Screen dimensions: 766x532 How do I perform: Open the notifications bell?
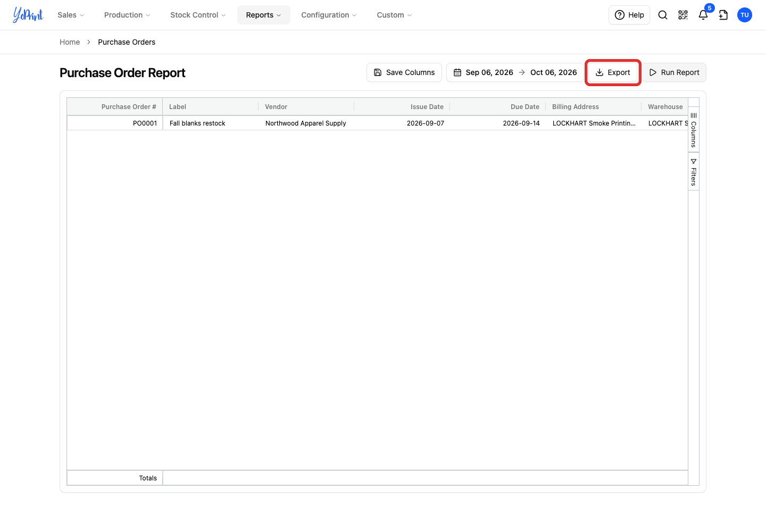pyautogui.click(x=703, y=15)
